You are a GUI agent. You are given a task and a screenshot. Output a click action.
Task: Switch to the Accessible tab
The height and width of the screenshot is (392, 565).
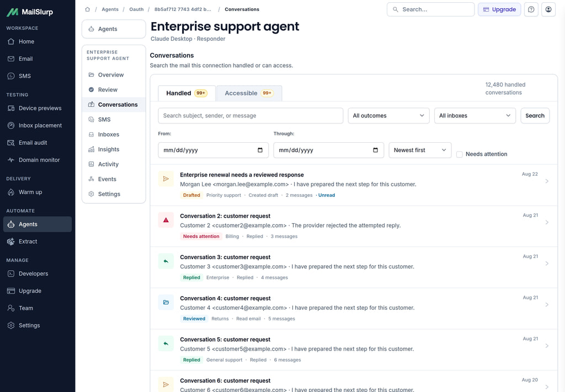coord(249,93)
